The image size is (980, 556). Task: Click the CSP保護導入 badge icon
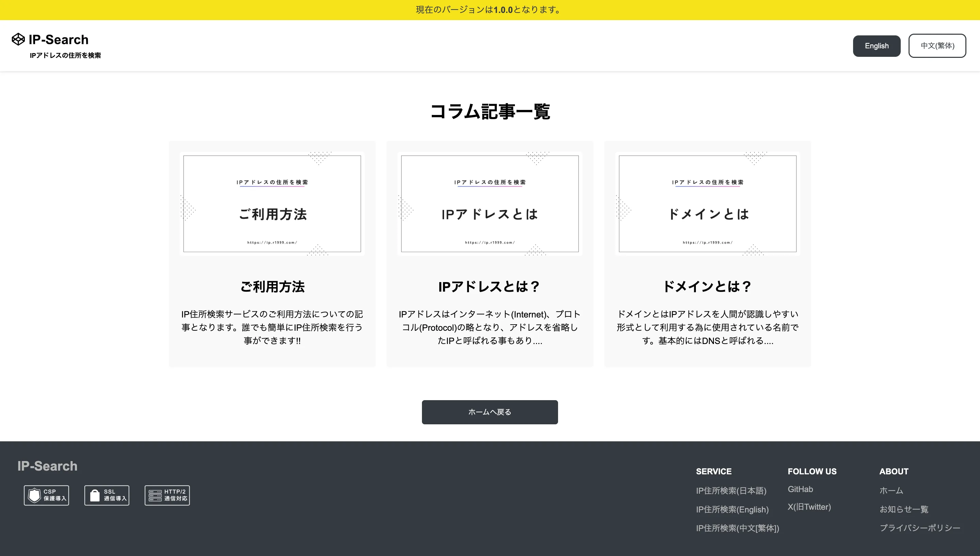point(46,495)
